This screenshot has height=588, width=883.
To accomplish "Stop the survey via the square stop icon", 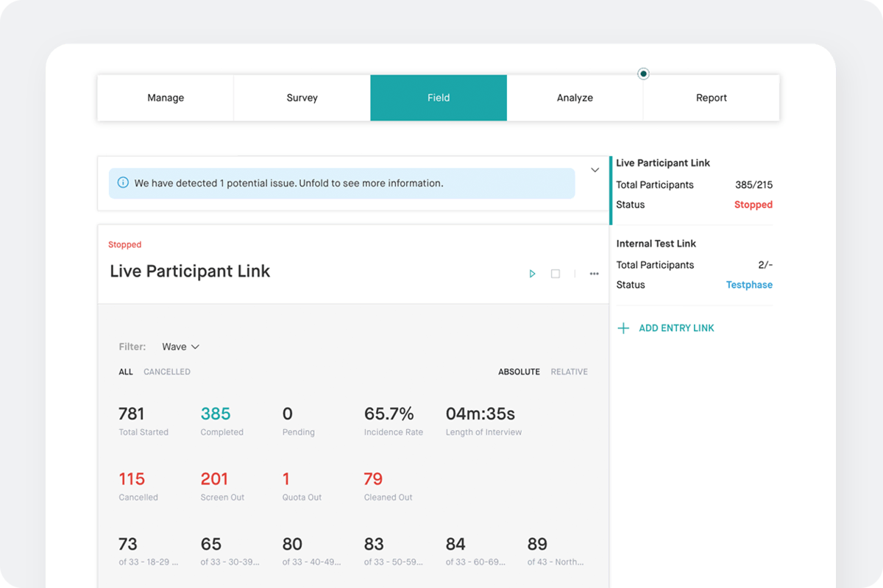I will tap(556, 273).
